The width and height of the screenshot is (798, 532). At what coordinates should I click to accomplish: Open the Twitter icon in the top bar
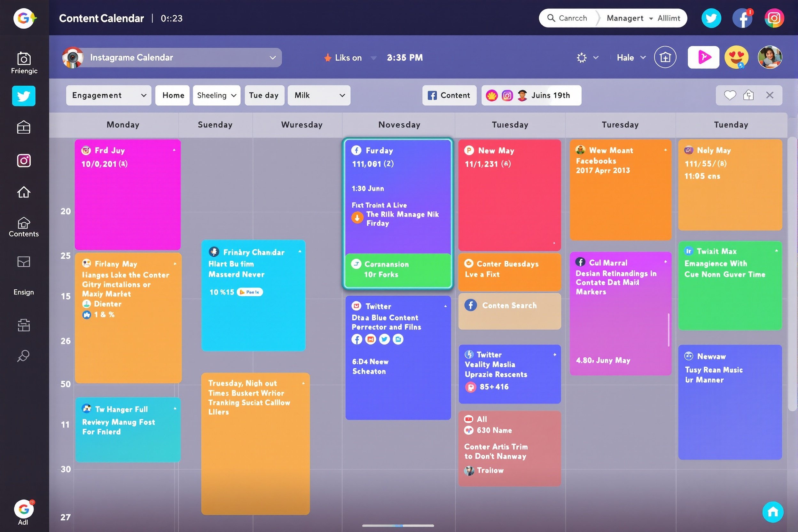(711, 18)
